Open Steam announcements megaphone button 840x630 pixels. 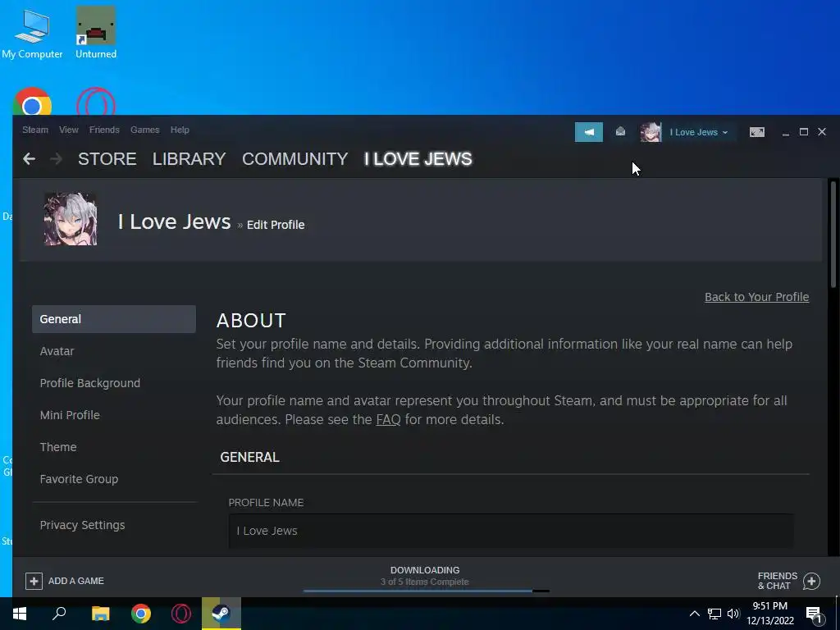[589, 132]
